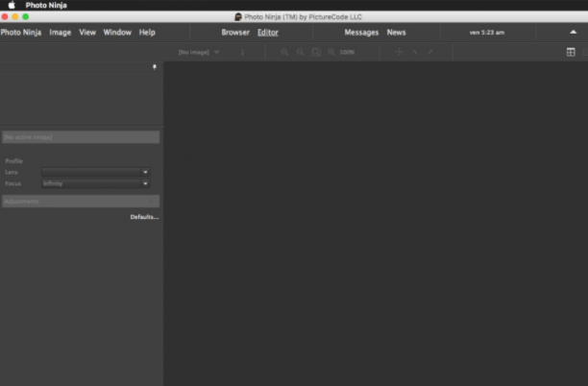Open the Lens dropdown

click(96, 172)
